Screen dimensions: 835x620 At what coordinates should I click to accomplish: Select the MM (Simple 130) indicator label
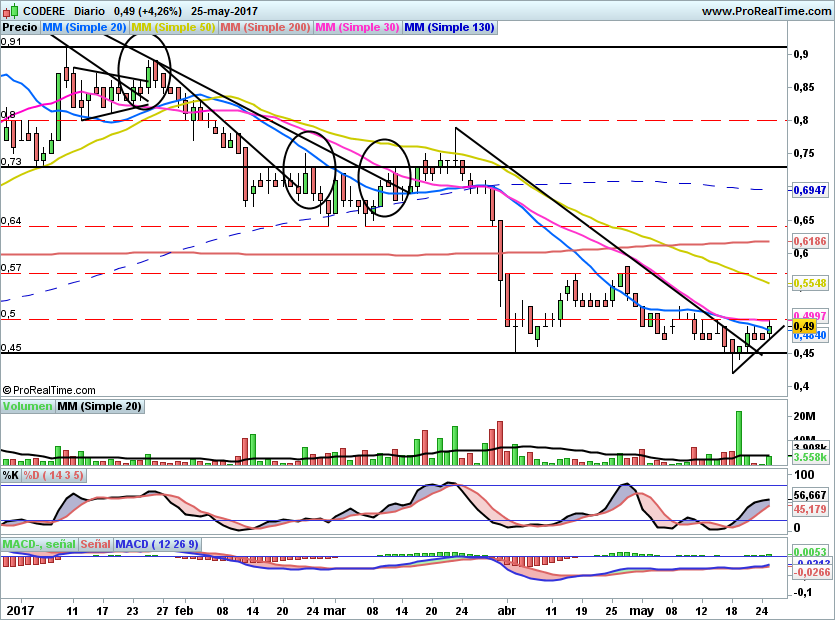coord(450,28)
